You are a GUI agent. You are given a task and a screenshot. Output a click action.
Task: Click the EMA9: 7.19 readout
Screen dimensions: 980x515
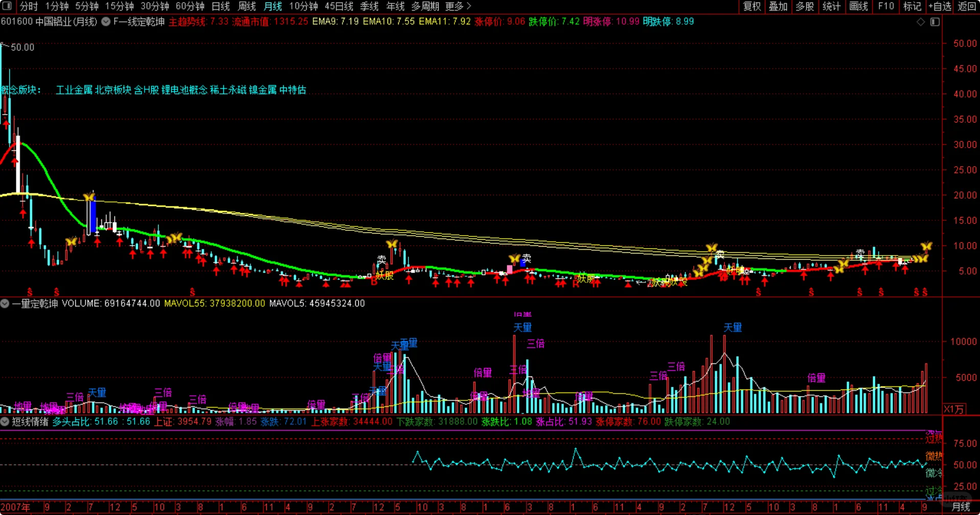point(335,22)
